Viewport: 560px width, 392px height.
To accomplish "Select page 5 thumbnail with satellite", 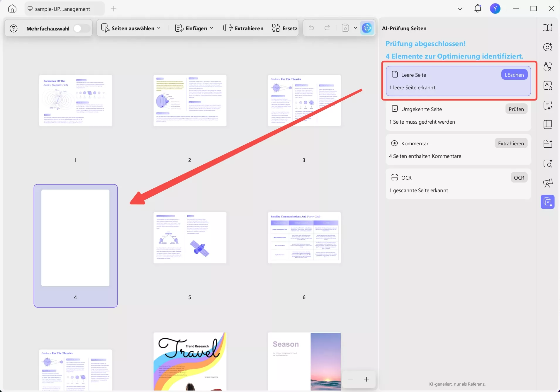I will point(190,238).
